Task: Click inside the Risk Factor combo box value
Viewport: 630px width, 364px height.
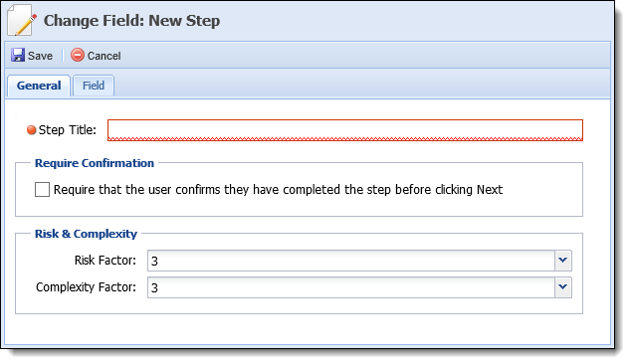Action: 351,261
